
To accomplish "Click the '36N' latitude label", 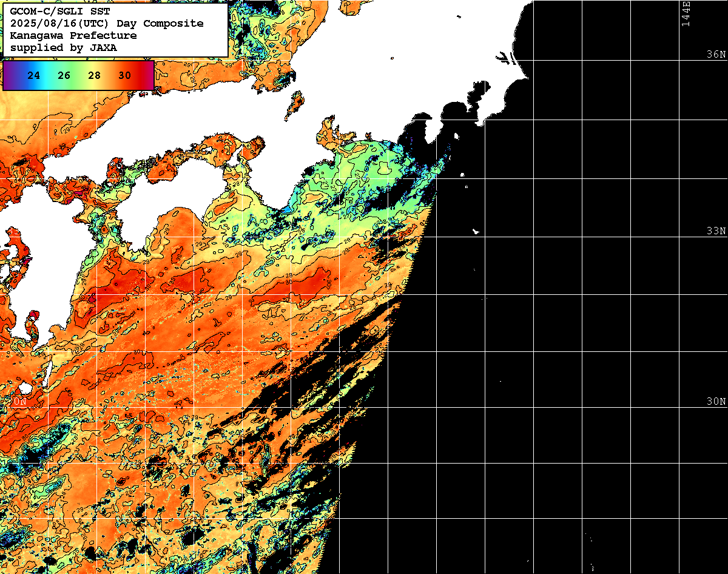I will tap(716, 55).
